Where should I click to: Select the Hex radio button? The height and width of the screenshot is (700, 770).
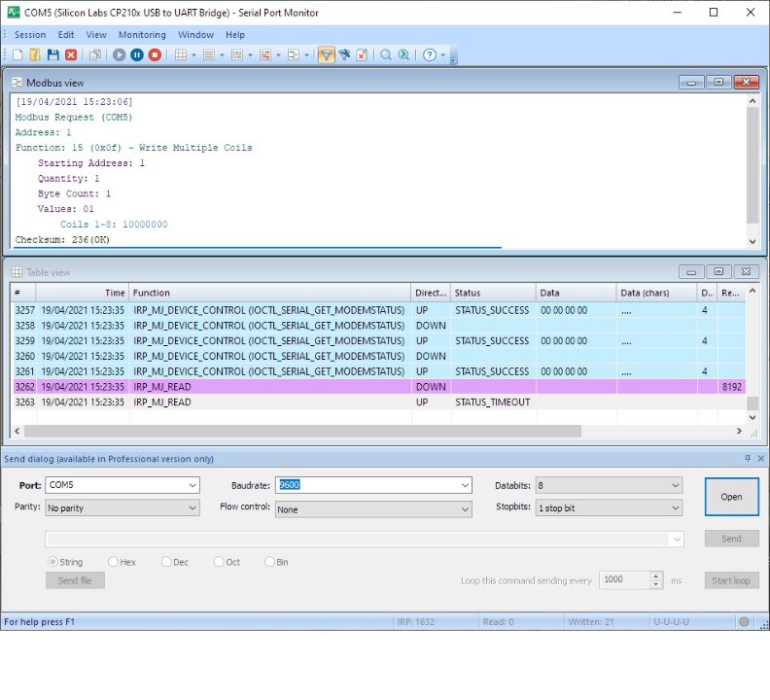[113, 562]
